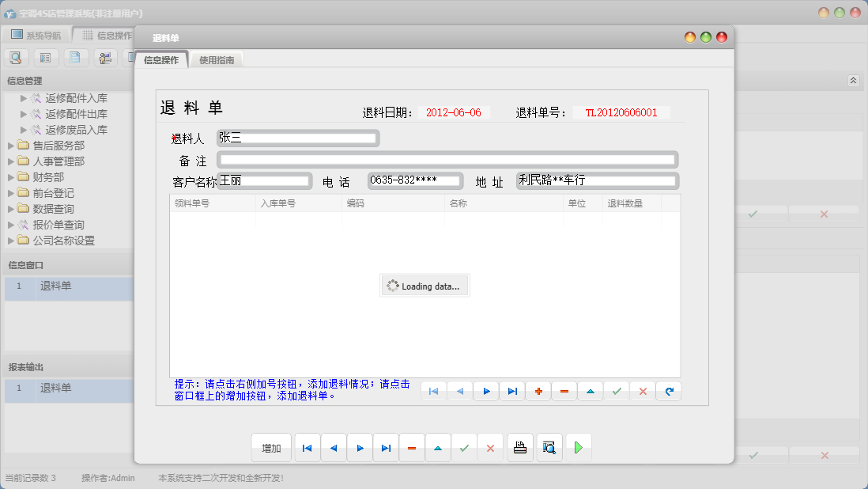This screenshot has width=868, height=489.
Task: Click the 退料人 input field
Action: click(297, 138)
